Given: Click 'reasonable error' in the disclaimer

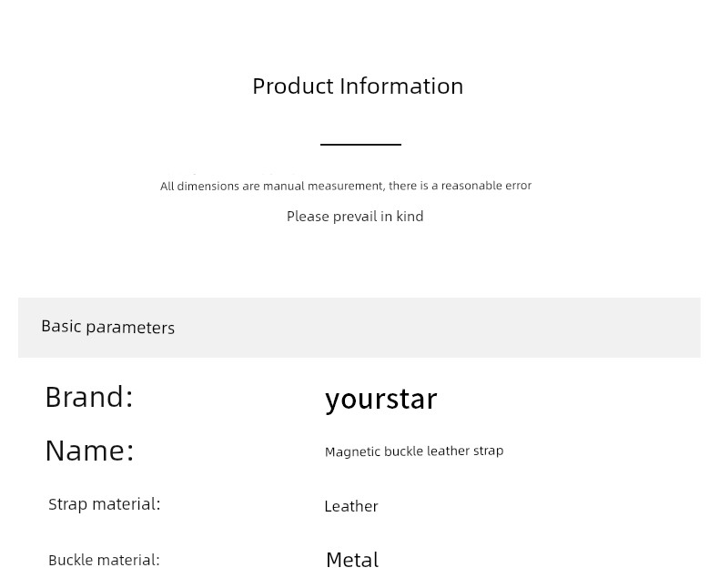Looking at the screenshot, I should 486,186.
